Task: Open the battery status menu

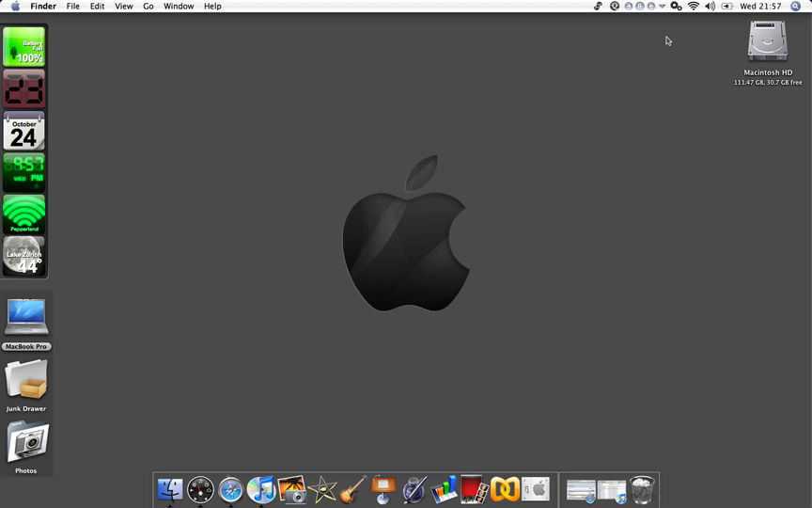Action: click(727, 7)
